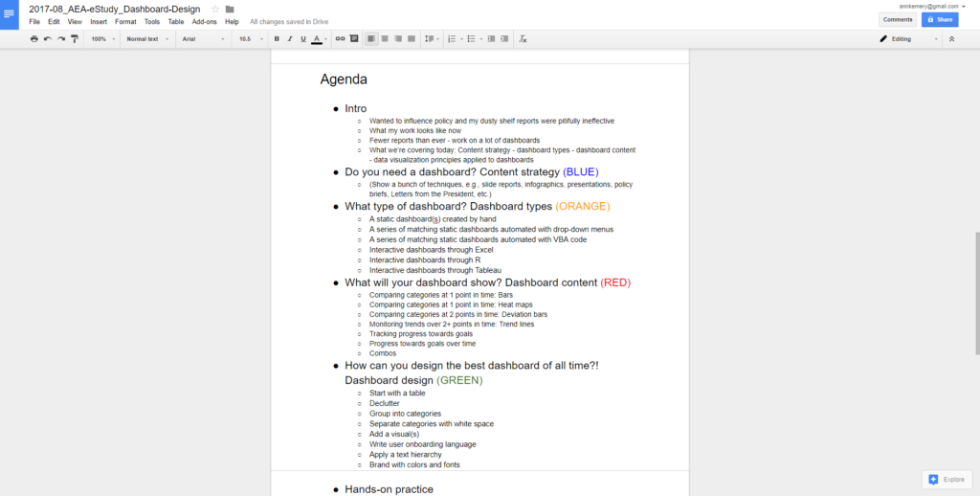Undo the last action
The height and width of the screenshot is (496, 980).
click(48, 39)
